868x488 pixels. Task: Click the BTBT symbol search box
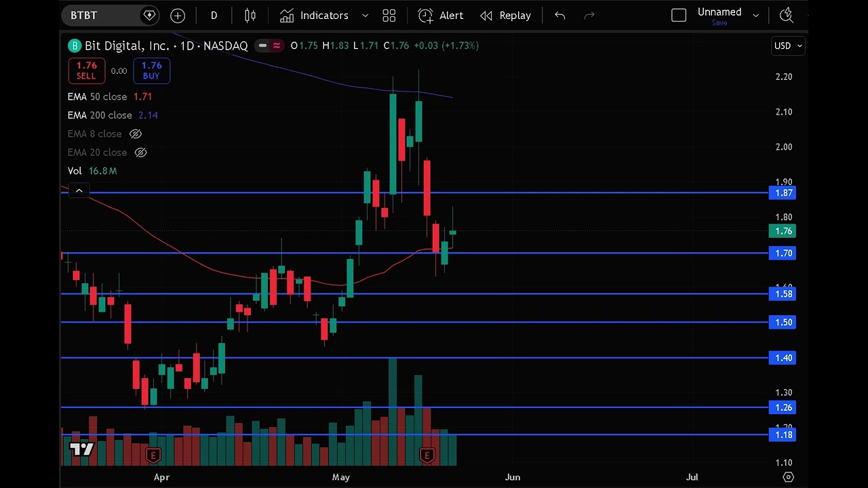[x=110, y=15]
